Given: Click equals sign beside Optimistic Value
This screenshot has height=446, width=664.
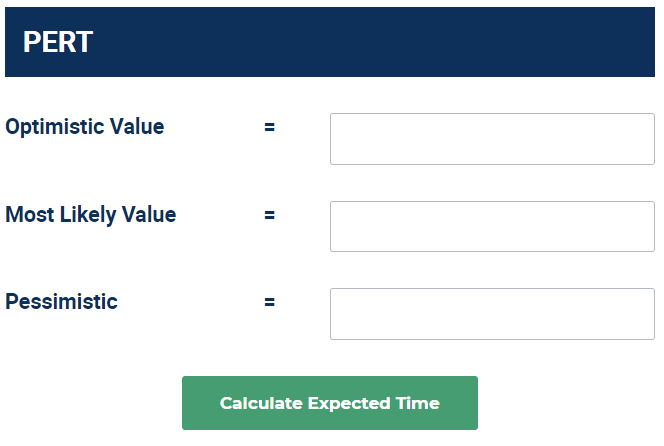Looking at the screenshot, I should (x=269, y=127).
